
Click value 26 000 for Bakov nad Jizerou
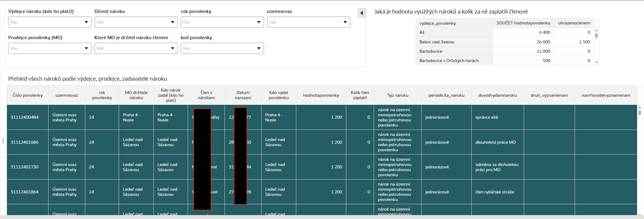click(543, 42)
